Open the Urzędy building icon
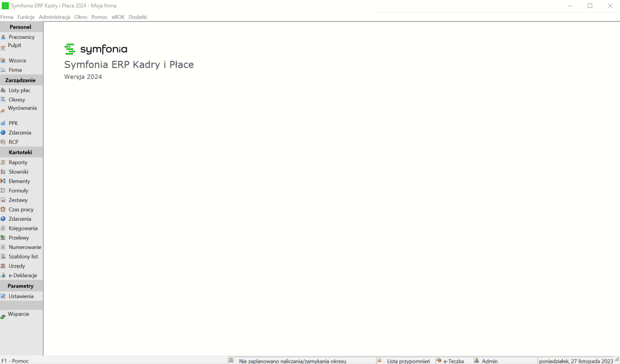This screenshot has height=364, width=620. pos(3,266)
